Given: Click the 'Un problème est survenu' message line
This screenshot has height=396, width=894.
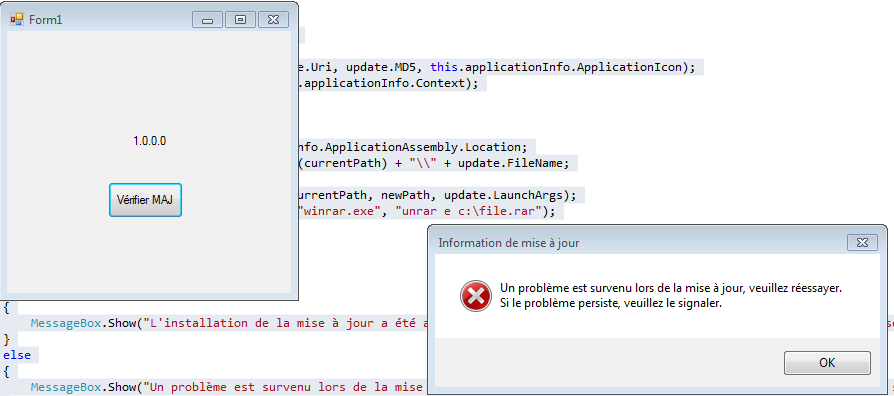Looking at the screenshot, I should click(670, 288).
